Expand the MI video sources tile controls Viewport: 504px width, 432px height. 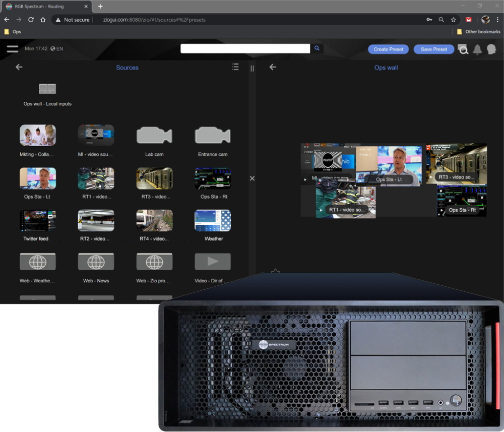[x=305, y=178]
